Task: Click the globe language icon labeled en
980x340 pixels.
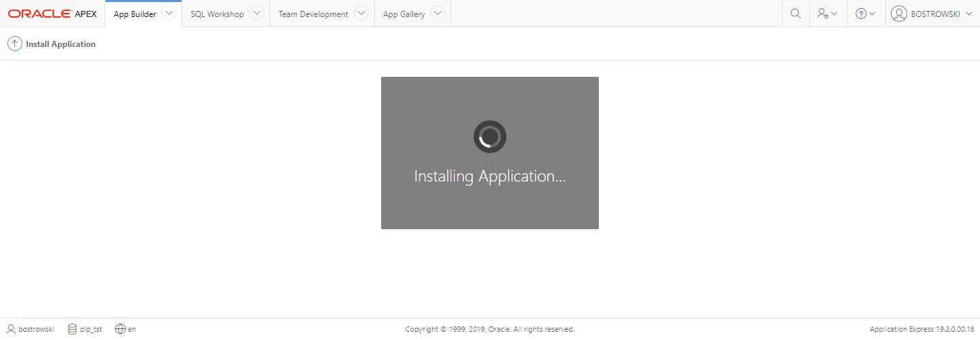Action: click(x=120, y=329)
